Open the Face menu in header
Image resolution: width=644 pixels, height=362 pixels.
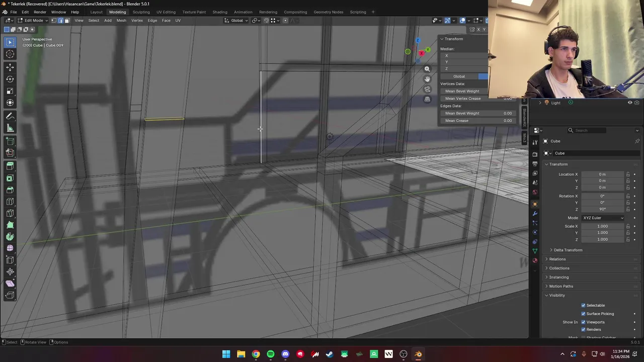pos(166,21)
